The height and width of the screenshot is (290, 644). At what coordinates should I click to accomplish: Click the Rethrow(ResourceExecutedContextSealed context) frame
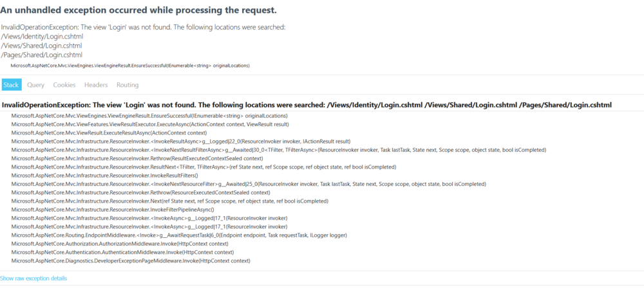pyautogui.click(x=141, y=192)
